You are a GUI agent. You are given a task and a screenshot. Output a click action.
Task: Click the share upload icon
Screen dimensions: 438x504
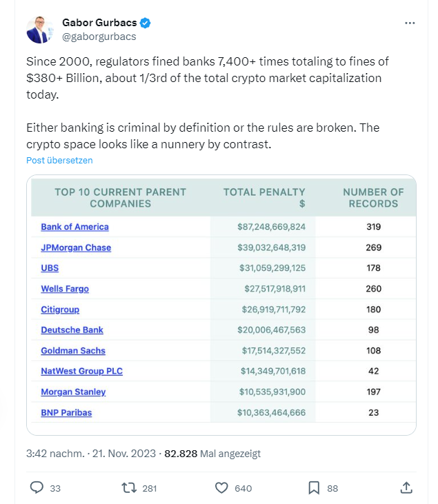(406, 487)
